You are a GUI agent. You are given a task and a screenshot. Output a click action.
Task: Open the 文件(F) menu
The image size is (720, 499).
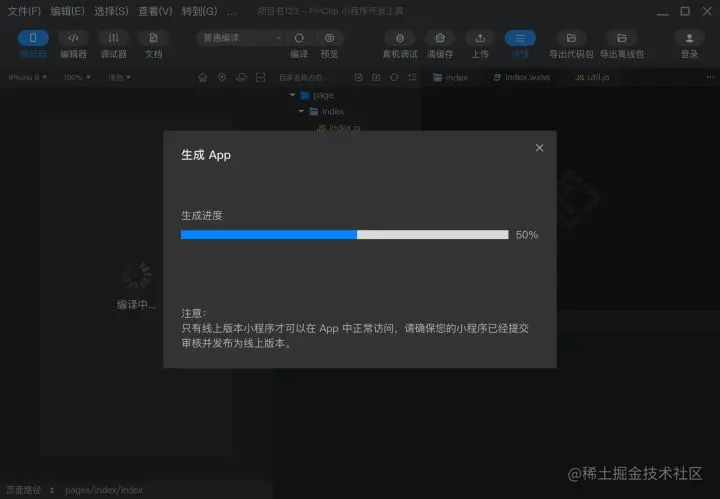24,11
